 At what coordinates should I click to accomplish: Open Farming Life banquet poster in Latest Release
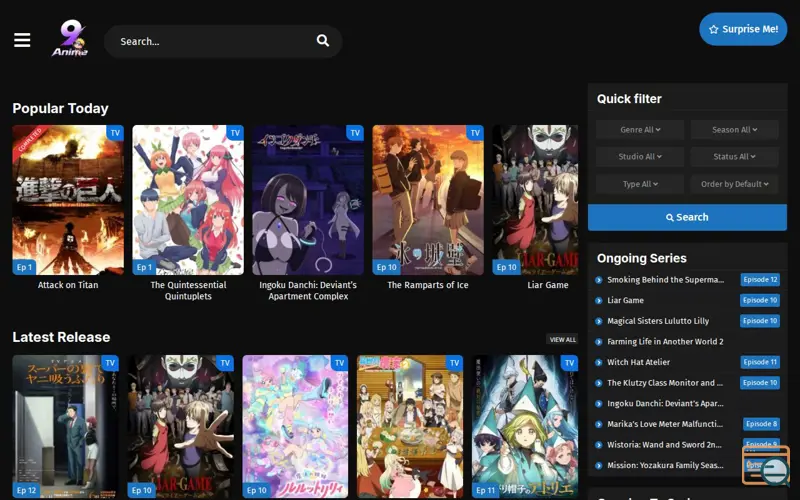tap(410, 427)
